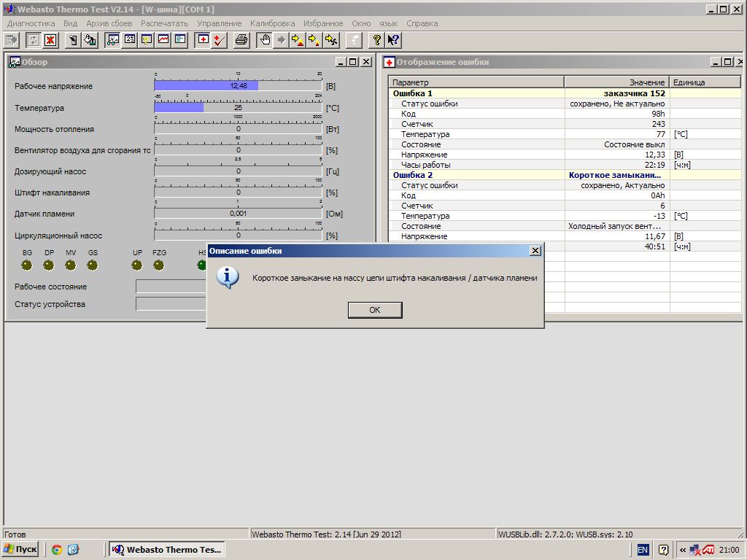Close the Описание ошибки dialog
Image resolution: width=747 pixels, height=560 pixels.
click(535, 251)
